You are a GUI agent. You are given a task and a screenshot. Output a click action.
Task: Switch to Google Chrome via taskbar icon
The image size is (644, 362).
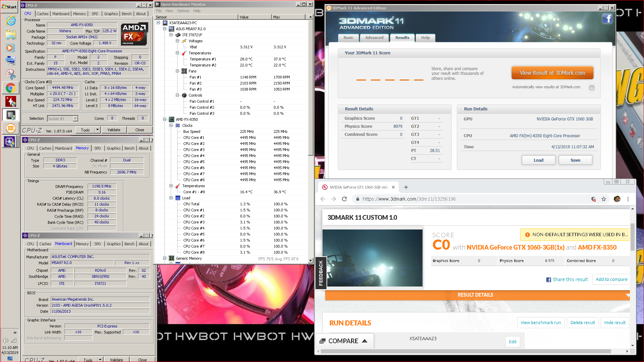pos(10,88)
